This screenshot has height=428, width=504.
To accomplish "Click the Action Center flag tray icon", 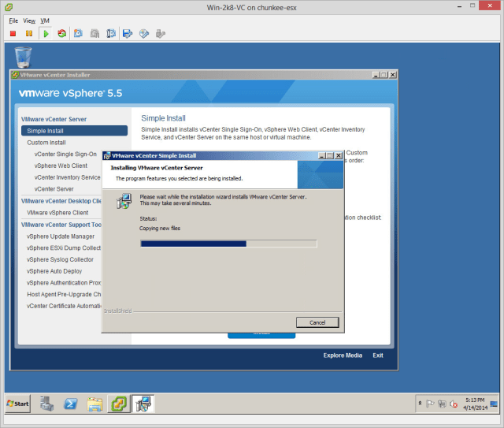I will click(x=430, y=404).
